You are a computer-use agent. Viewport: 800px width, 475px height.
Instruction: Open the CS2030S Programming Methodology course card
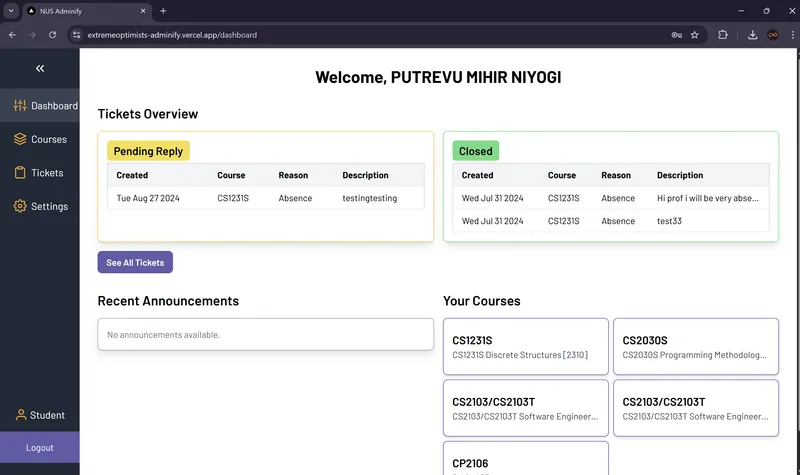(x=695, y=347)
